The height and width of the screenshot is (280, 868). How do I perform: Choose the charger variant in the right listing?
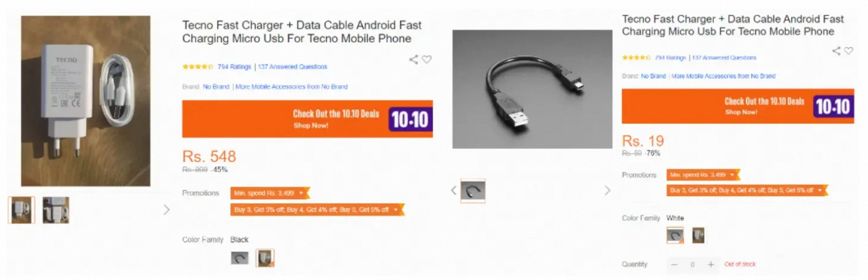coord(698,236)
